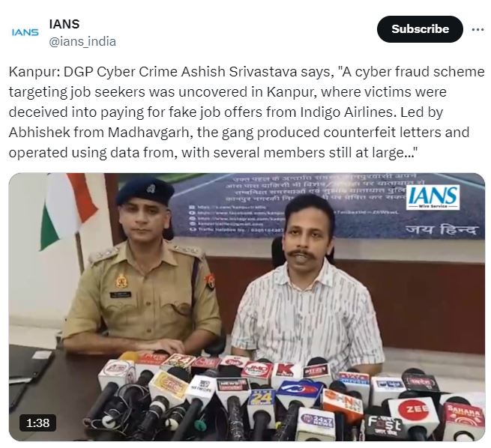
Task: Open the three-dot more options menu
Action: pyautogui.click(x=478, y=29)
